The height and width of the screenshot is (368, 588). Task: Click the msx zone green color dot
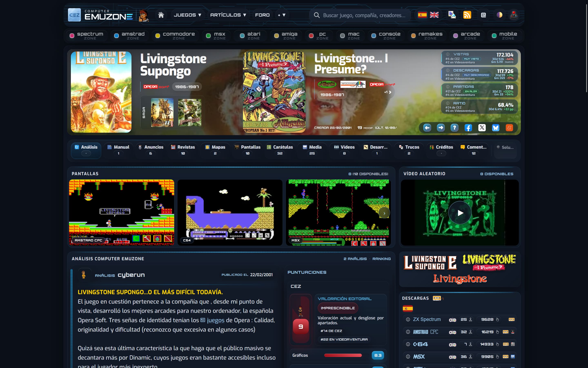[x=208, y=36]
